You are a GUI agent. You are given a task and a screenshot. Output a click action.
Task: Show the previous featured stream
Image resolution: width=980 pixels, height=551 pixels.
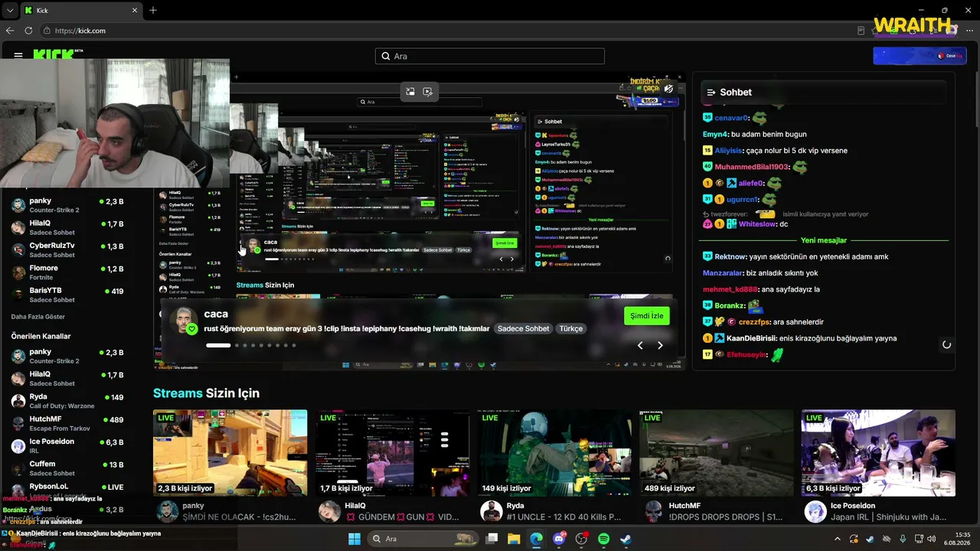pyautogui.click(x=640, y=345)
